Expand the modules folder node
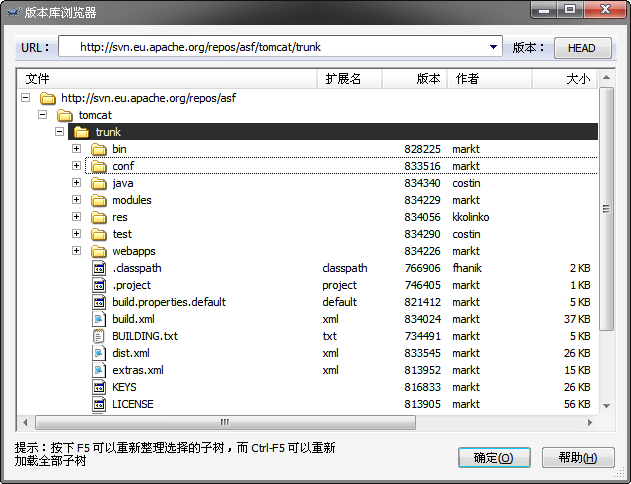631x484 pixels. [76, 200]
